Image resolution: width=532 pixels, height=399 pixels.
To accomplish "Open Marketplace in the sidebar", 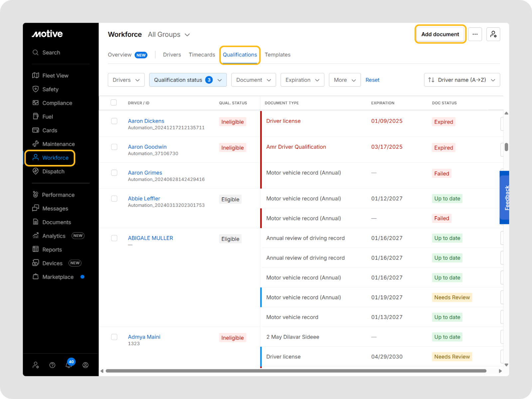I will [x=58, y=277].
